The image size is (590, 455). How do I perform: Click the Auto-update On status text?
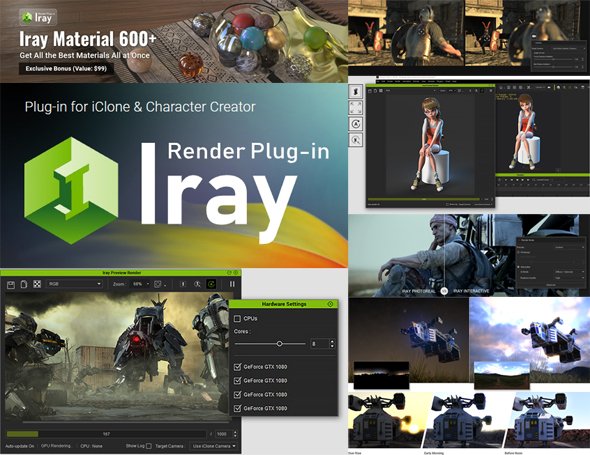(19, 446)
